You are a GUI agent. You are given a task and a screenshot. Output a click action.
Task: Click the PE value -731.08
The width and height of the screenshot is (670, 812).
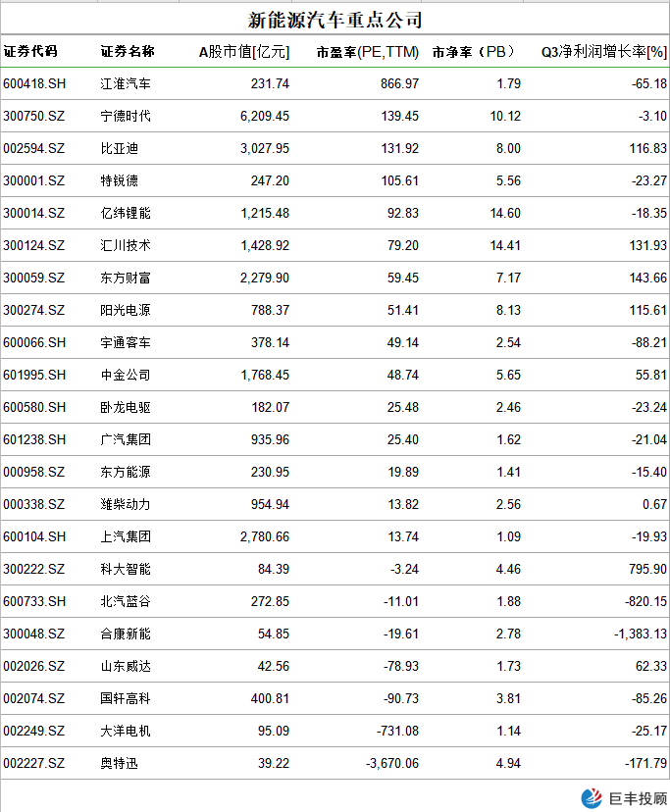(398, 732)
